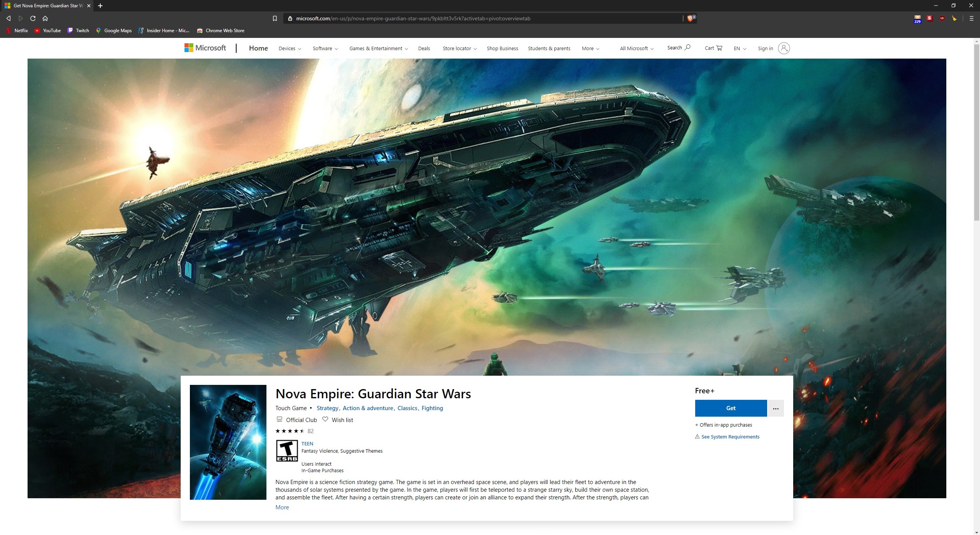Open the shopping Cart
The image size is (980, 535).
(x=713, y=48)
